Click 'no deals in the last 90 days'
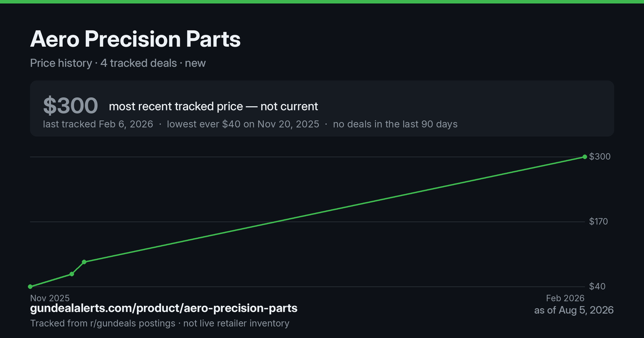Screen dimensions: 644x338 point(396,124)
